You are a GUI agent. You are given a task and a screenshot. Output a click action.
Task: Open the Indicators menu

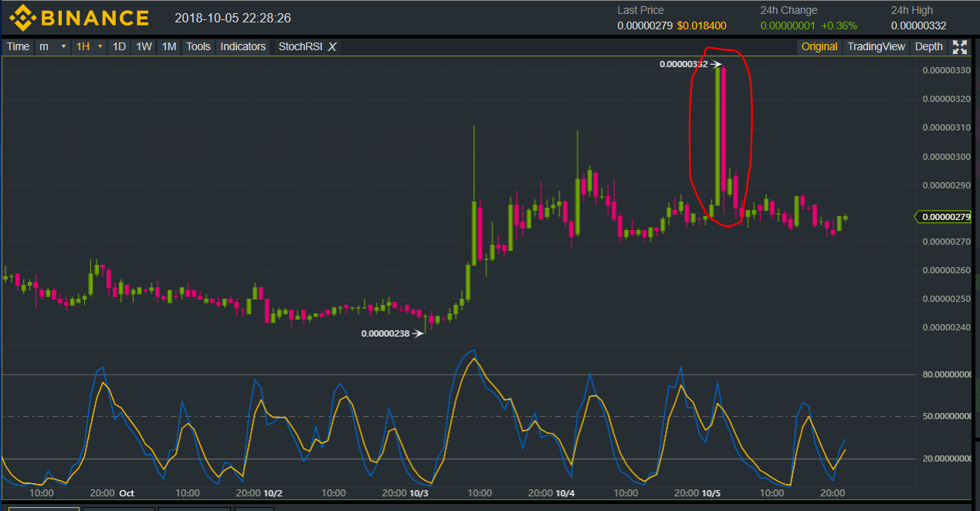pyautogui.click(x=242, y=46)
